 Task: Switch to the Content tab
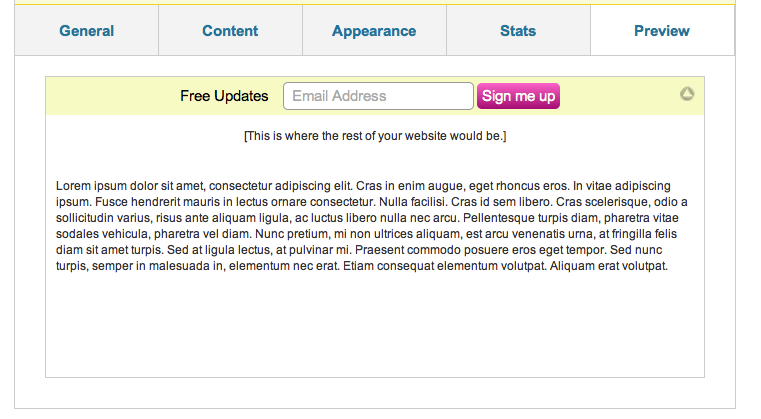coord(230,31)
